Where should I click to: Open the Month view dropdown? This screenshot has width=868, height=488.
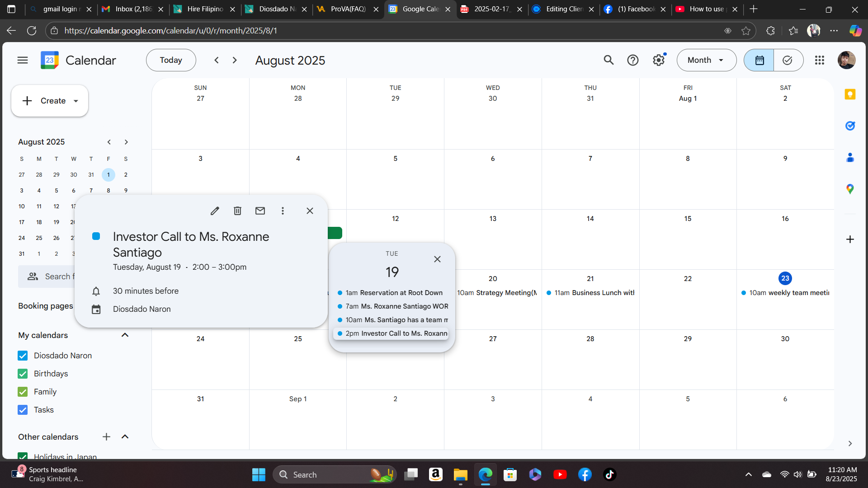pos(706,60)
